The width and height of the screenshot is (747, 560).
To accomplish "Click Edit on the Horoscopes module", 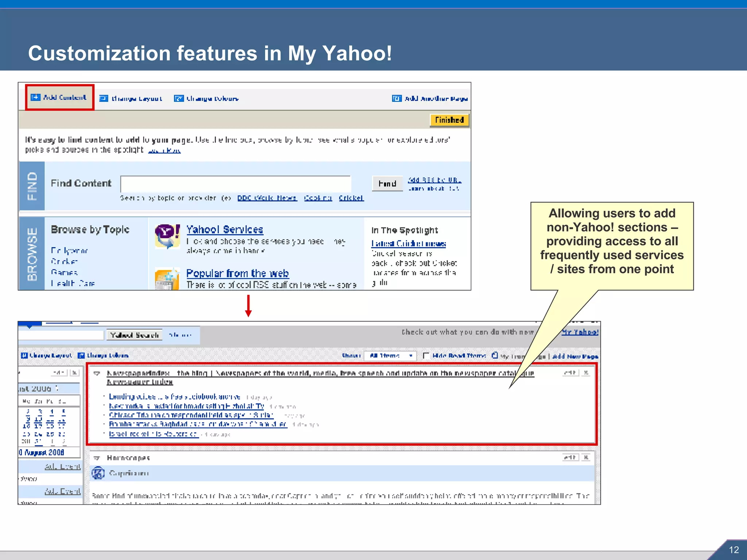I will point(570,457).
